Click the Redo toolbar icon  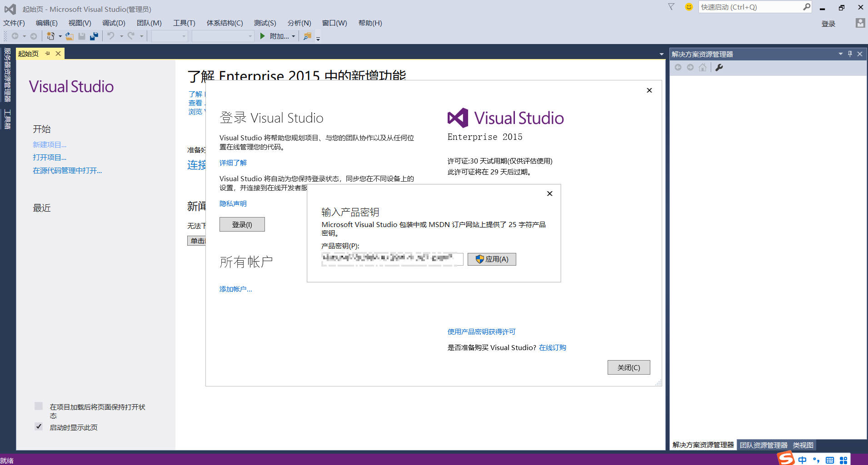tap(131, 36)
